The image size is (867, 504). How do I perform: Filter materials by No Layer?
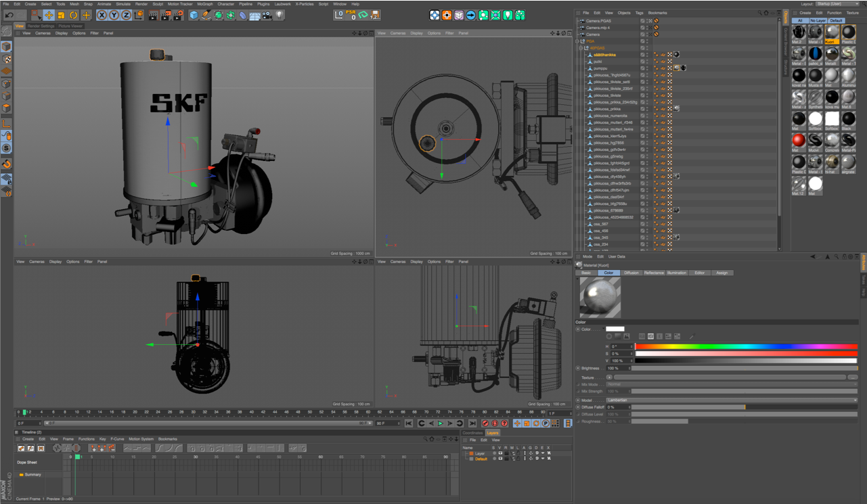818,20
